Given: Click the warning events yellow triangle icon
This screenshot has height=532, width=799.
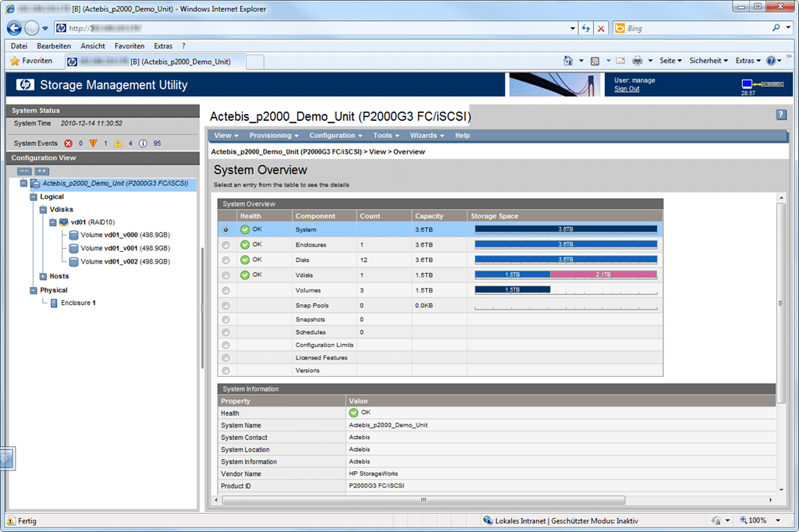Looking at the screenshot, I should click(119, 144).
